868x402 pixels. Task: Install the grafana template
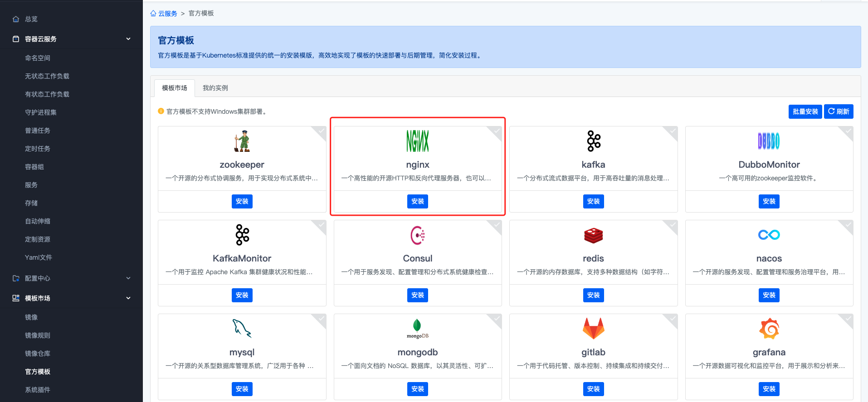[769, 389]
